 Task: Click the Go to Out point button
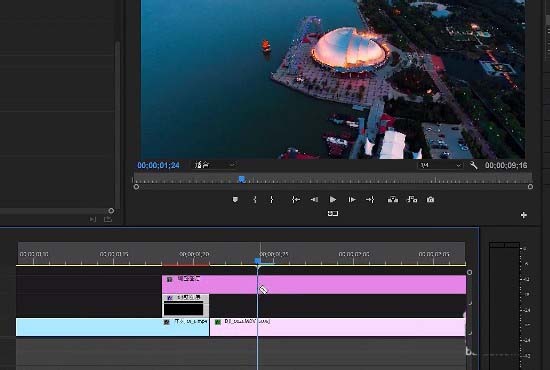pos(370,200)
